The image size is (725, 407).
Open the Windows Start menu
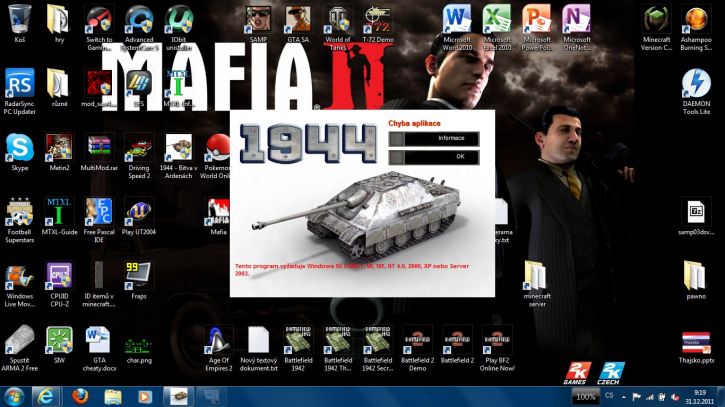click(14, 396)
